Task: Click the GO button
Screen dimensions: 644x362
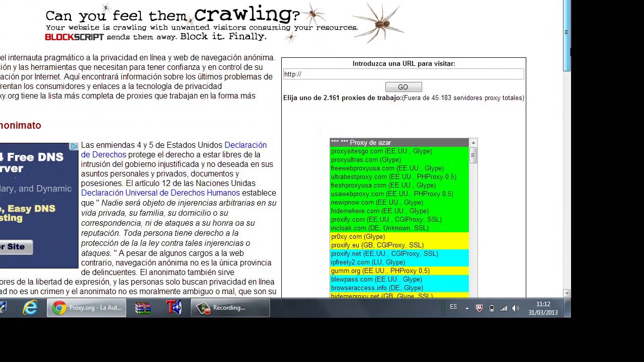Action: tap(403, 87)
